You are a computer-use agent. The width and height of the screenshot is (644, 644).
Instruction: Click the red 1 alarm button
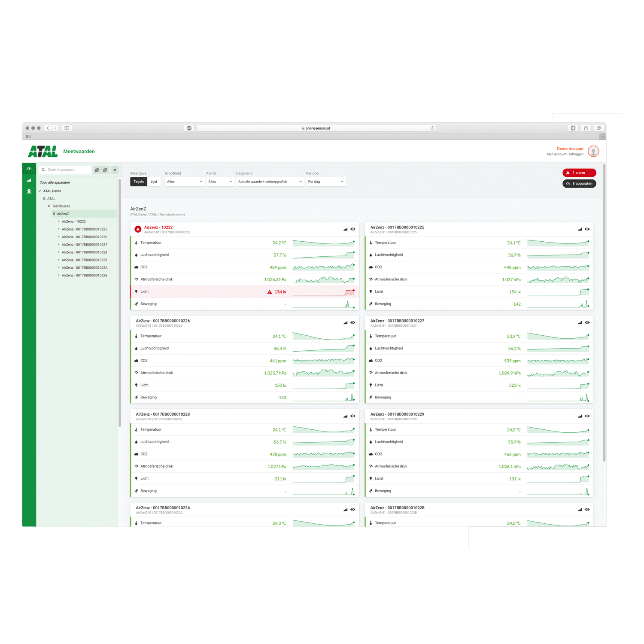click(x=579, y=173)
